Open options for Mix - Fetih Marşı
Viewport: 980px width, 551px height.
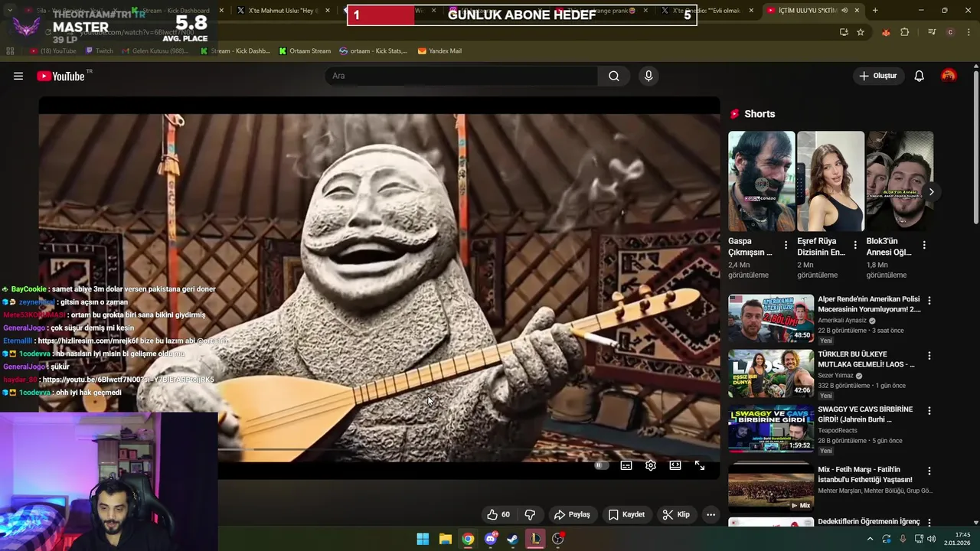point(929,471)
